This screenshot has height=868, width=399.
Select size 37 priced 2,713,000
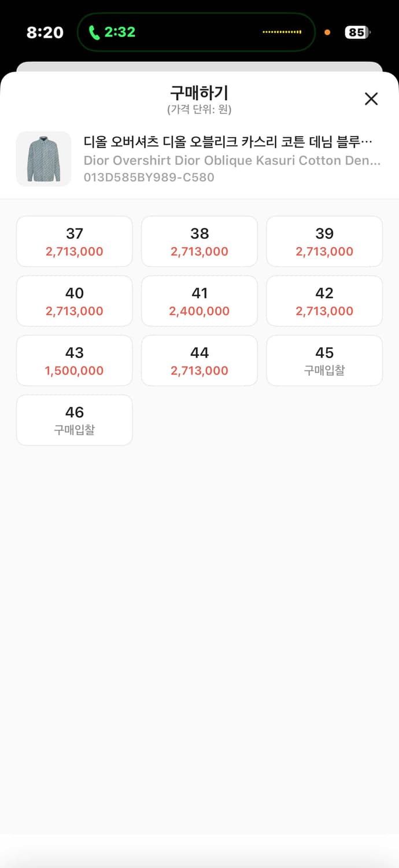pos(75,241)
